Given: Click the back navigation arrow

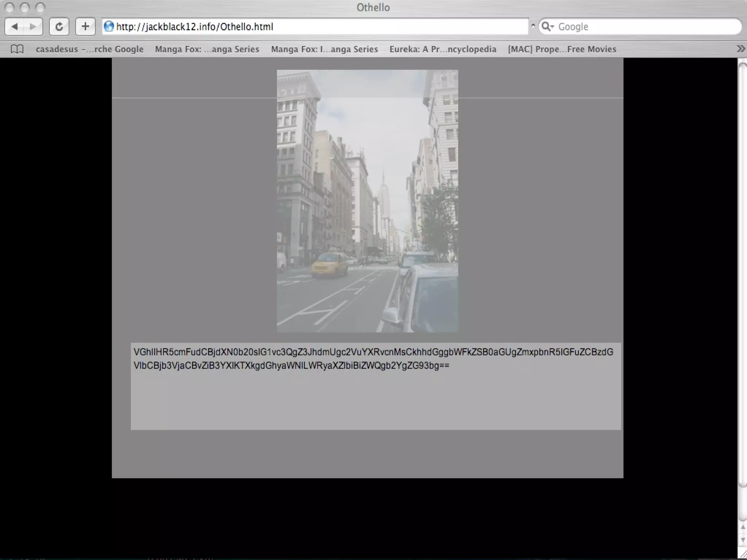Looking at the screenshot, I should [15, 27].
